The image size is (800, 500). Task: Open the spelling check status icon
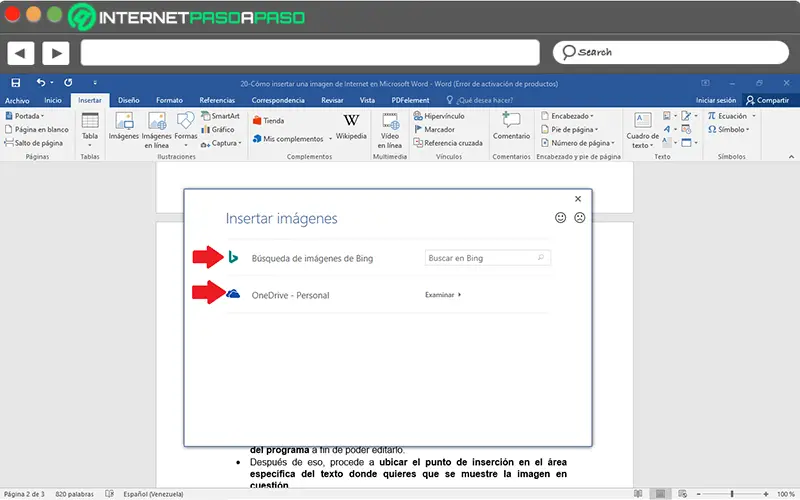click(109, 493)
